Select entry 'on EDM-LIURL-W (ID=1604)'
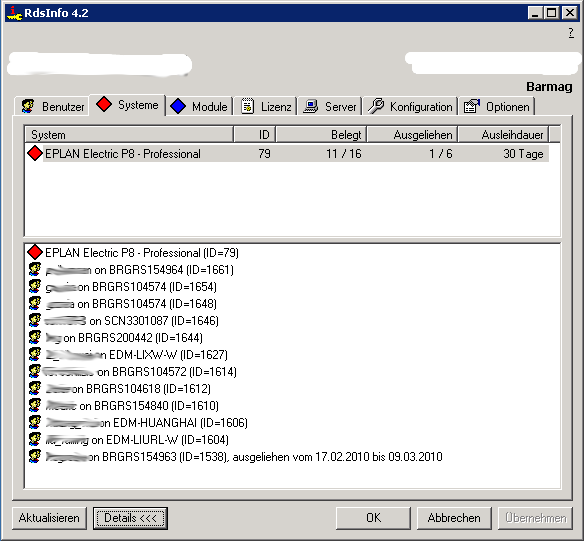Screen dimensions: 584x541 tap(160, 440)
